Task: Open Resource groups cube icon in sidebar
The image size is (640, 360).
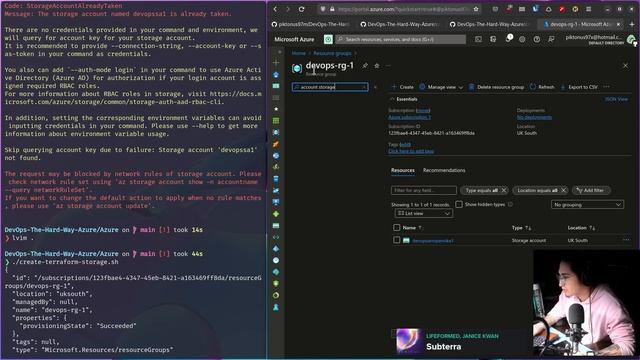Action: pos(276,132)
